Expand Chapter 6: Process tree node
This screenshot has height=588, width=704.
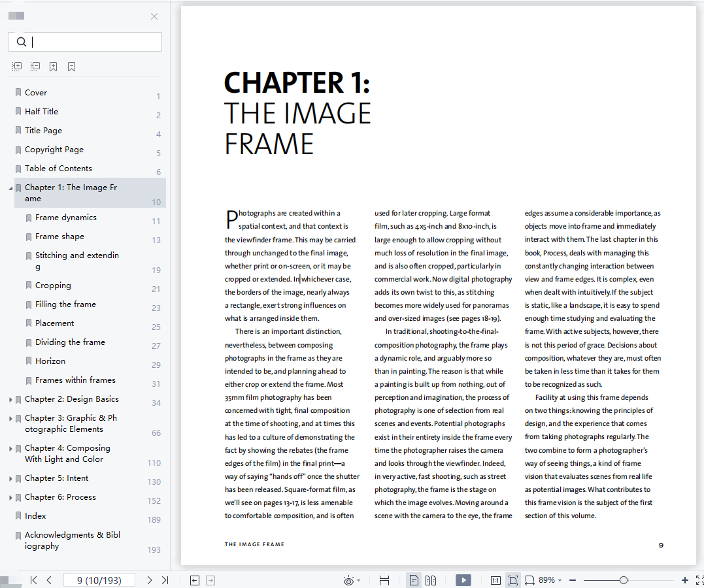pos(10,498)
